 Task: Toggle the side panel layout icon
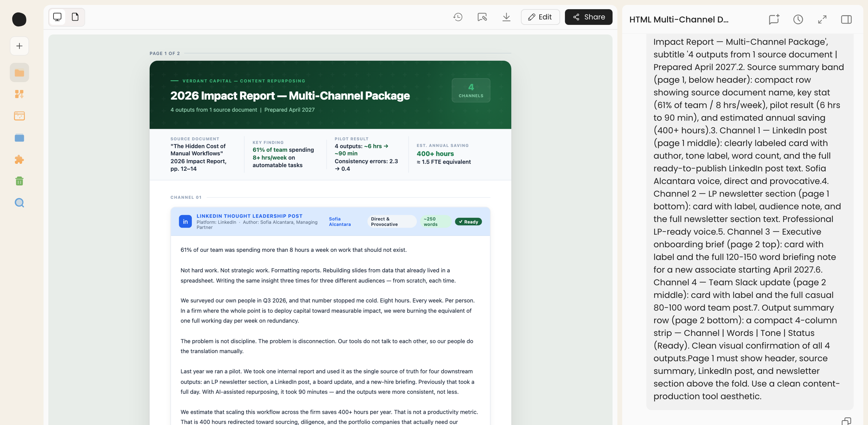[846, 19]
